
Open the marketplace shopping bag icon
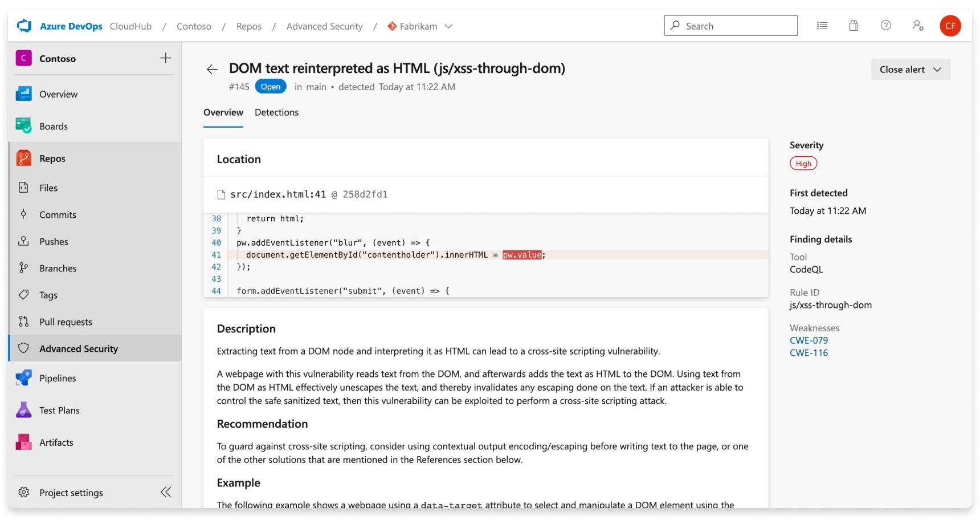[x=854, y=26]
